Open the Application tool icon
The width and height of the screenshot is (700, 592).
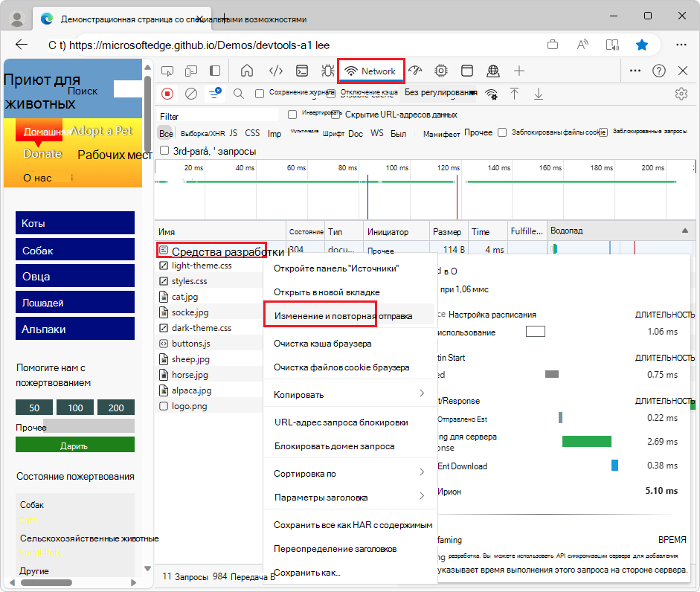pos(467,71)
